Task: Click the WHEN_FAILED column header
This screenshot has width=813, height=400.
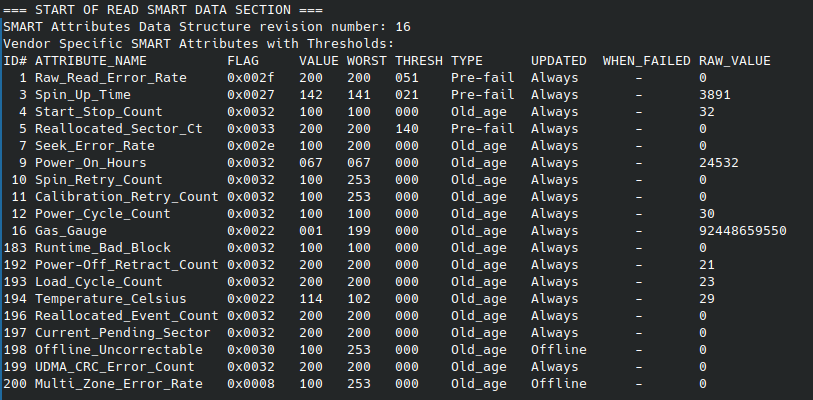Action: (646, 60)
